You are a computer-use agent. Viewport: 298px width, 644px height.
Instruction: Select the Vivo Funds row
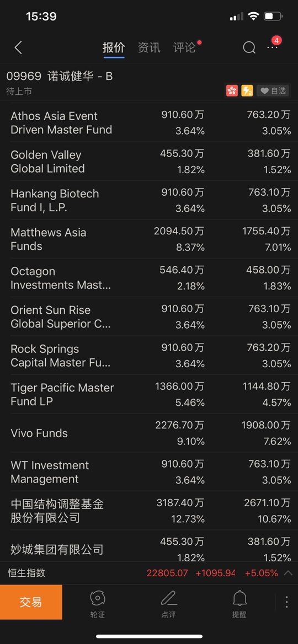[149, 433]
